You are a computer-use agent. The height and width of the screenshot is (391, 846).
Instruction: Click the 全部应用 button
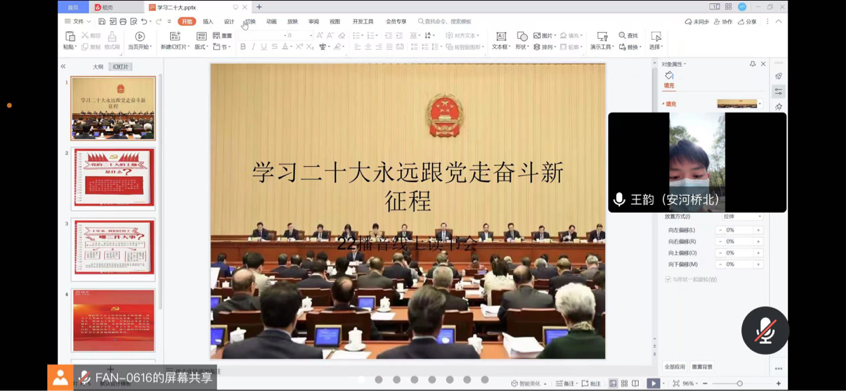674,367
